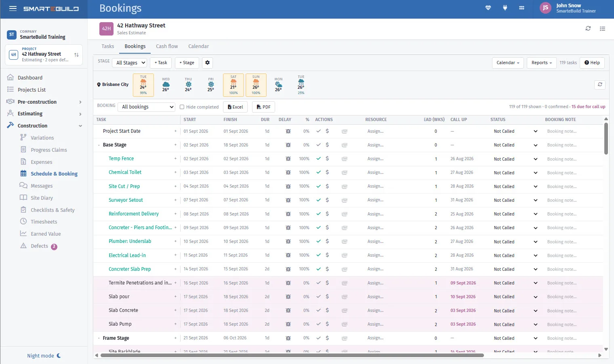Open Site Diary in sidebar
Image resolution: width=614 pixels, height=364 pixels.
pyautogui.click(x=42, y=198)
